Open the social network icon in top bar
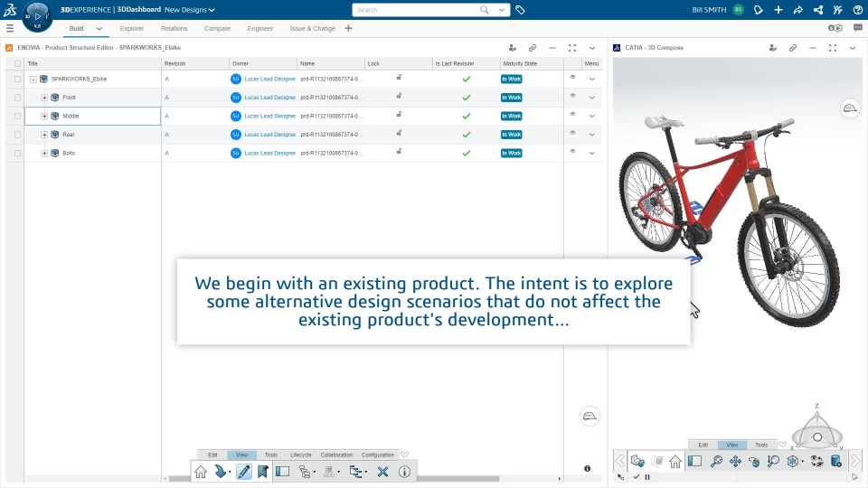The image size is (868, 488). click(818, 10)
